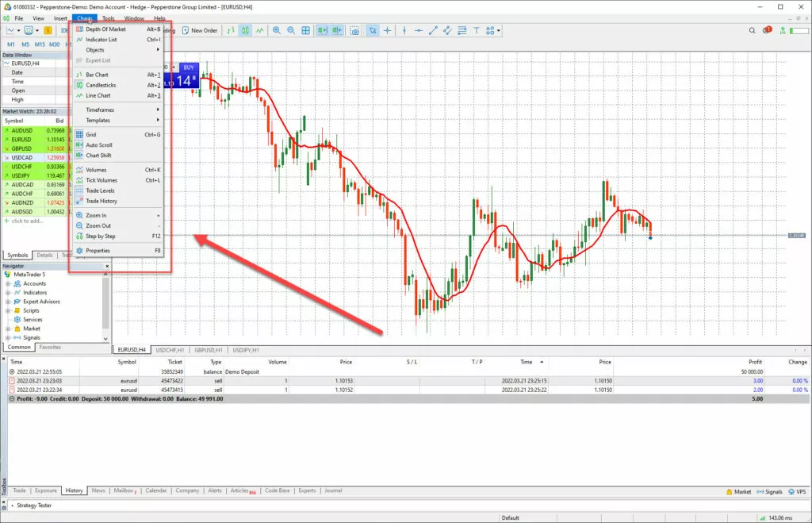Click the chart screenshot camera icon
Screen dimensions: 812x523
tap(354, 31)
